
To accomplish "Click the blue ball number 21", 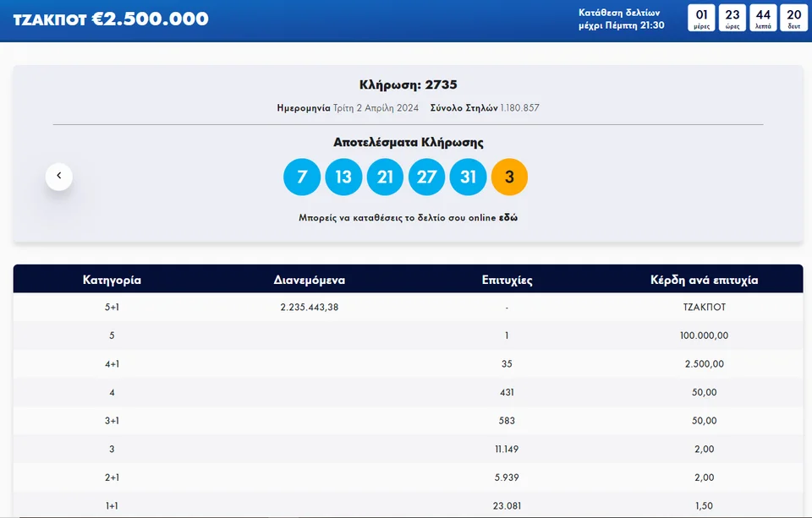I will tap(385, 177).
